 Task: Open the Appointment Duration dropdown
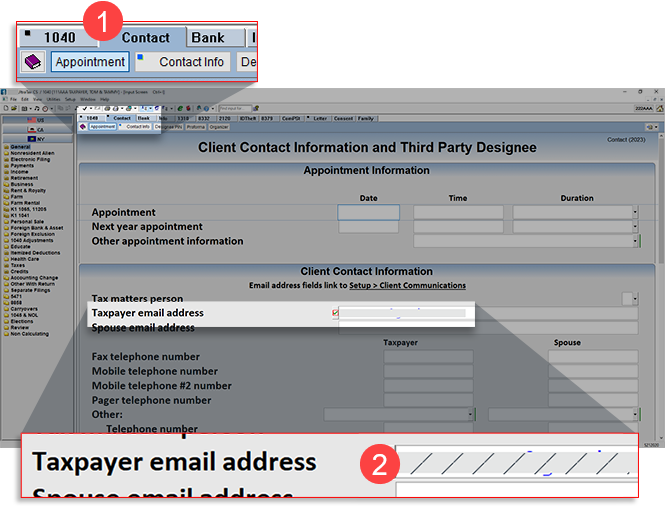(635, 212)
